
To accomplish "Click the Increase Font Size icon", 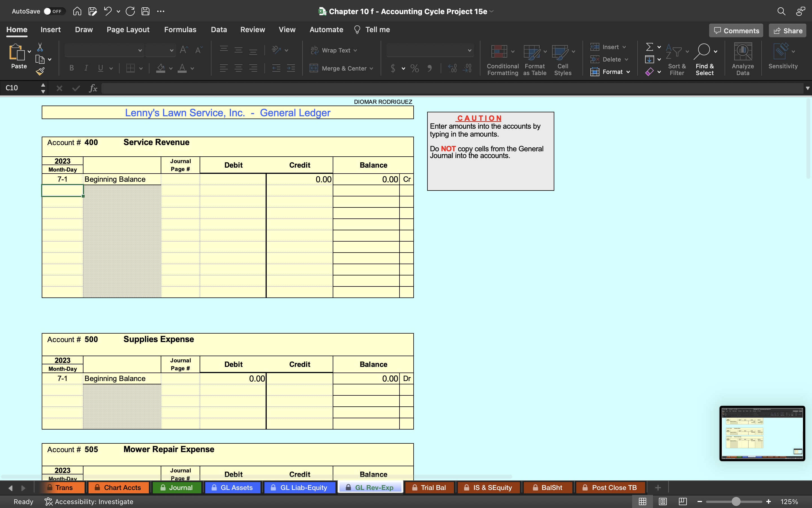I will pyautogui.click(x=184, y=50).
